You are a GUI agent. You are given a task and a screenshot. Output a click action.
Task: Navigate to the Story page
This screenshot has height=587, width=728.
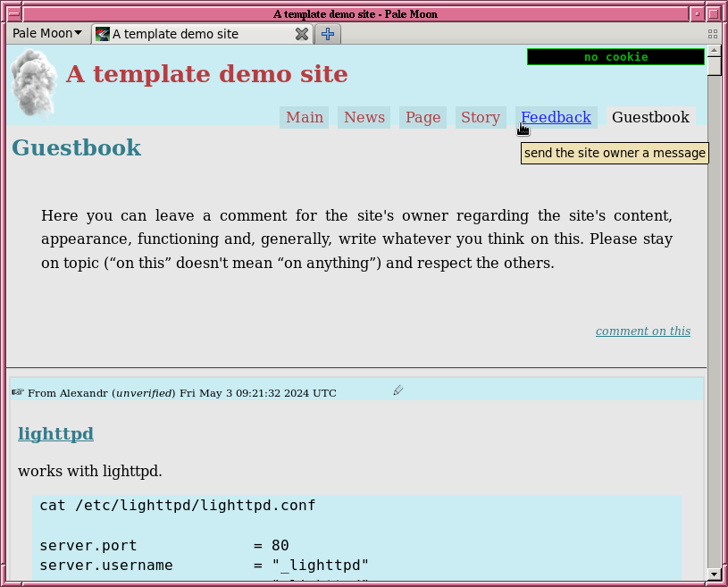tap(481, 117)
